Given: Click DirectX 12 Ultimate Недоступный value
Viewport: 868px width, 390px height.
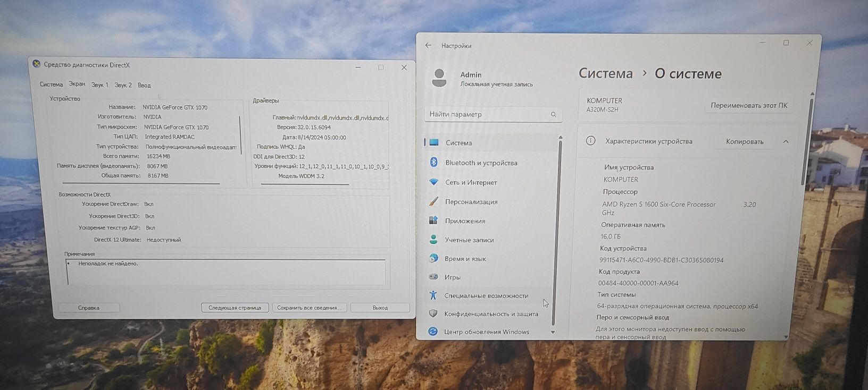Looking at the screenshot, I should pyautogui.click(x=164, y=240).
